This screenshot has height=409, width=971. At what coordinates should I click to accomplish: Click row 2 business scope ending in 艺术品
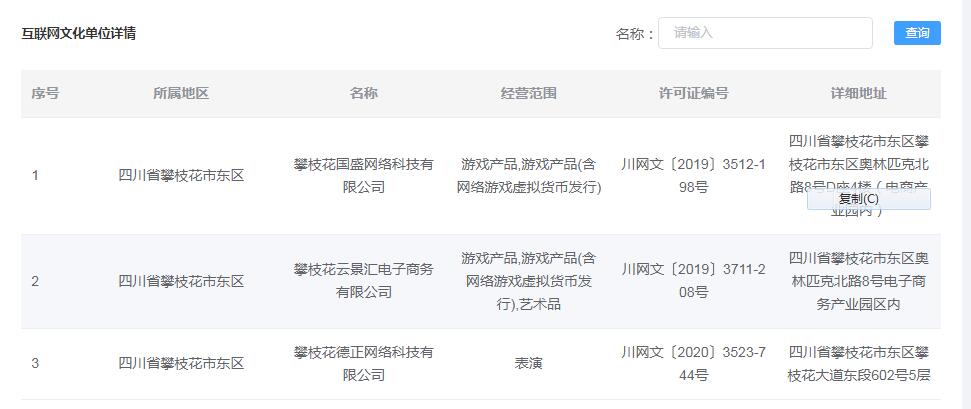click(x=528, y=281)
